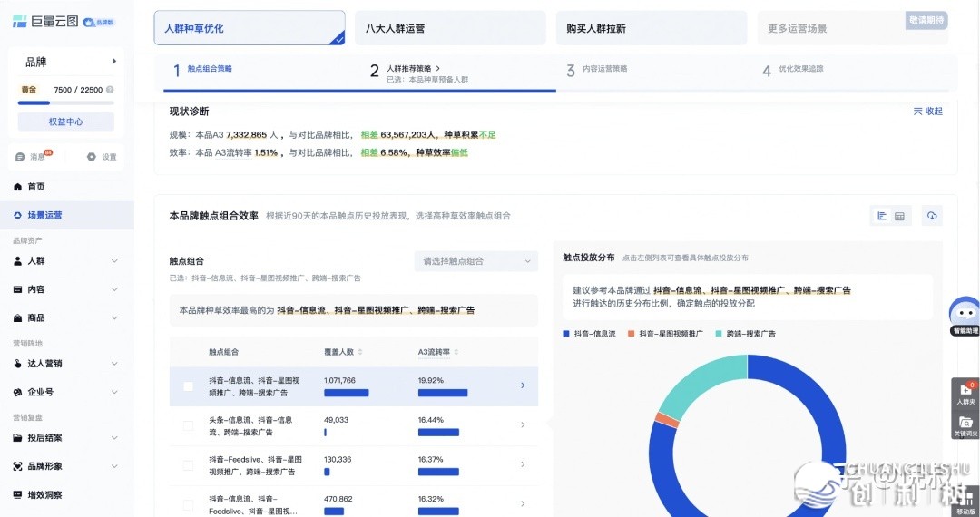Open the 人群夹 folder icon
Viewport: 980px width, 517px height.
pyautogui.click(x=965, y=392)
